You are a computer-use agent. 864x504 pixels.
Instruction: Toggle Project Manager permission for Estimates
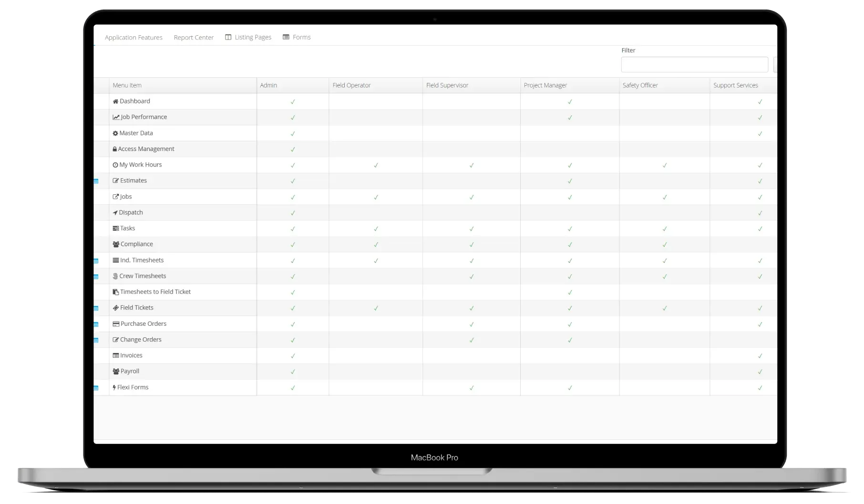point(569,181)
